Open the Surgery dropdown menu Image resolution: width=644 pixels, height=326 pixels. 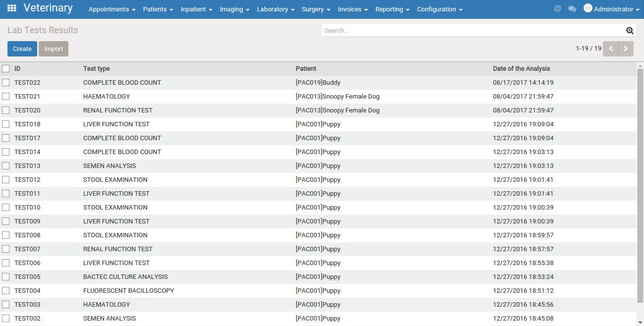(x=316, y=9)
